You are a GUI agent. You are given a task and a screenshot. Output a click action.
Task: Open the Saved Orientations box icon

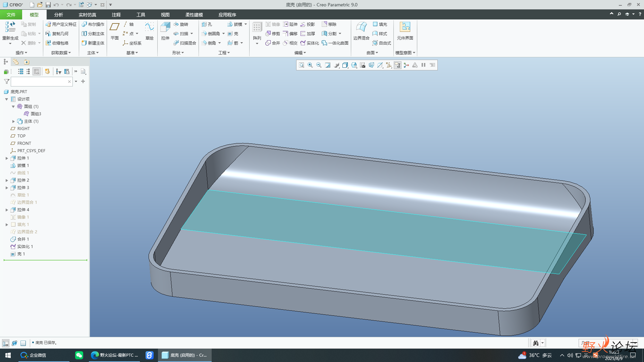click(x=345, y=65)
